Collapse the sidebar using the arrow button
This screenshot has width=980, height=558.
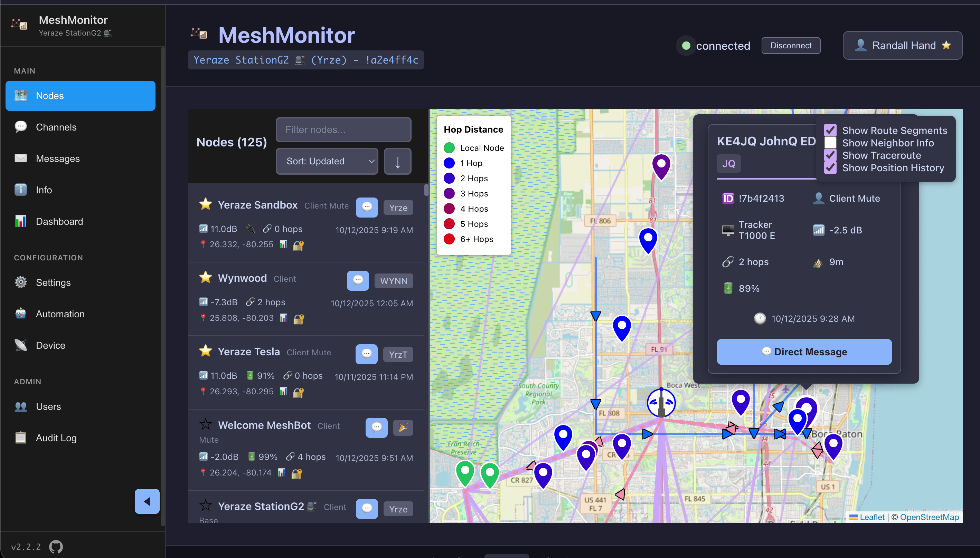coord(147,501)
